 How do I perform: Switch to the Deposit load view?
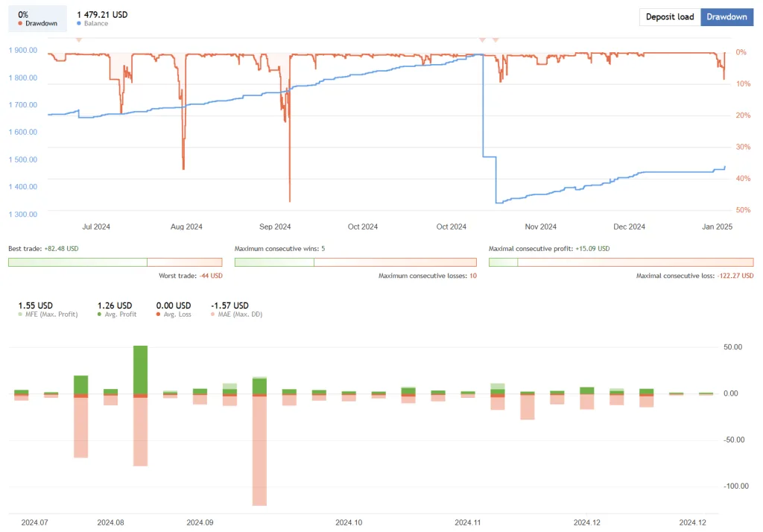[x=669, y=16]
